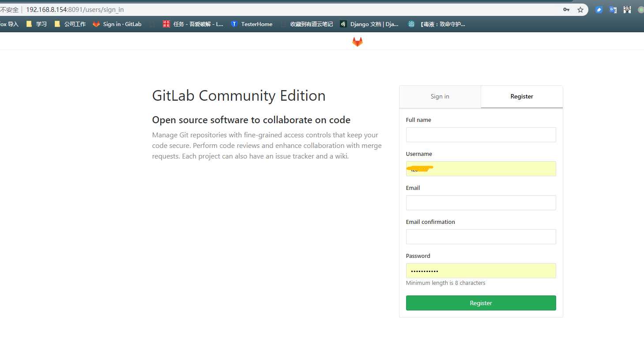Viewport: 644px width, 348px height.
Task: Click 'Open source software to collaborate on code'
Action: tap(251, 120)
